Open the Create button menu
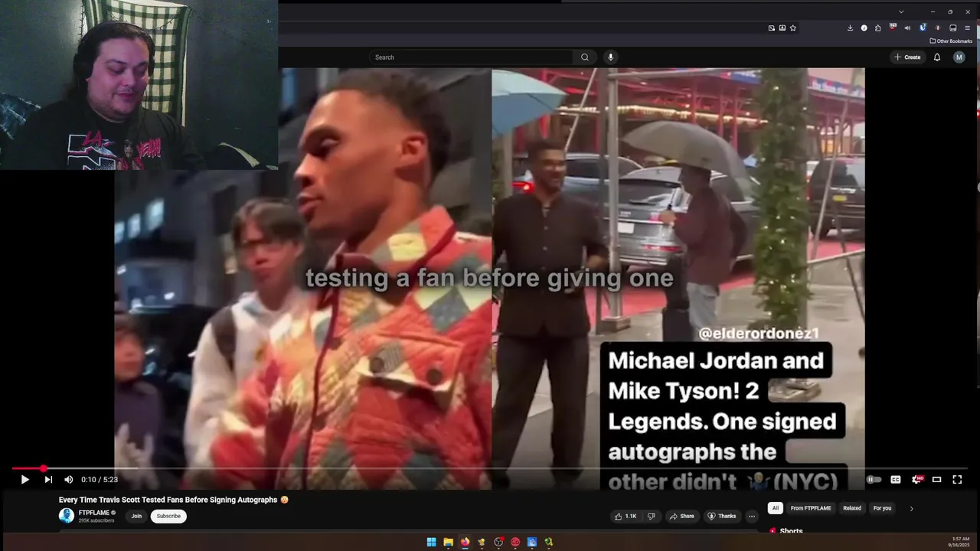This screenshot has width=980, height=551. pos(907,57)
